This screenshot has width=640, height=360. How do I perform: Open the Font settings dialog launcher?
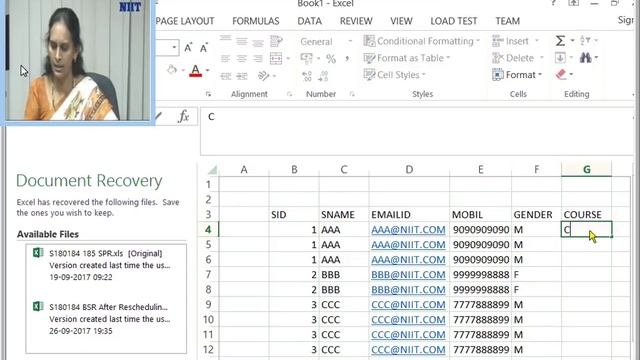coord(208,94)
